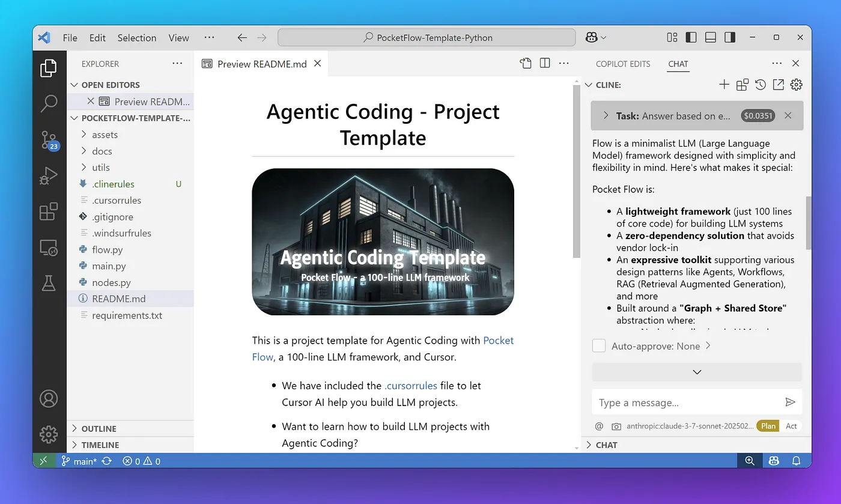
Task: Open the Selection menu
Action: (x=137, y=38)
